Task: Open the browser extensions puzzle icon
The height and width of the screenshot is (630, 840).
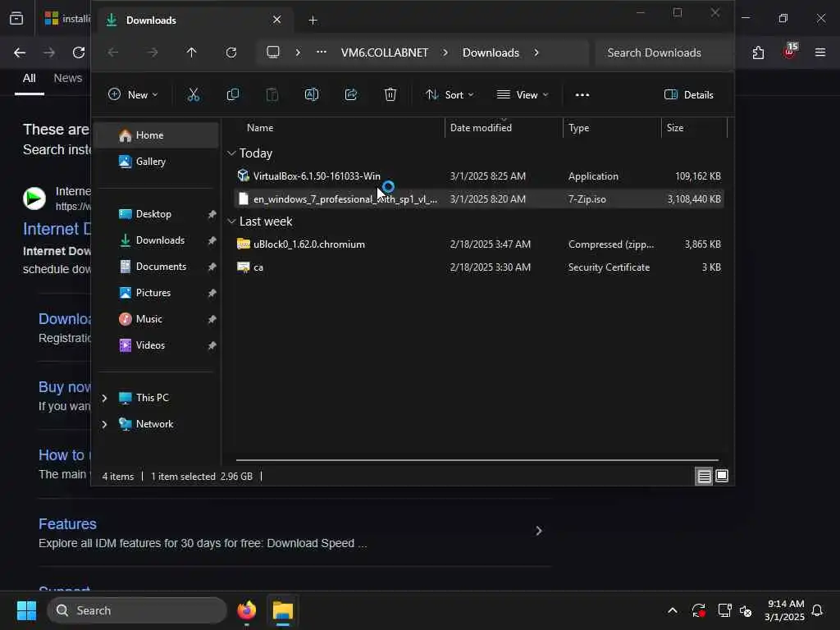Action: (x=758, y=52)
